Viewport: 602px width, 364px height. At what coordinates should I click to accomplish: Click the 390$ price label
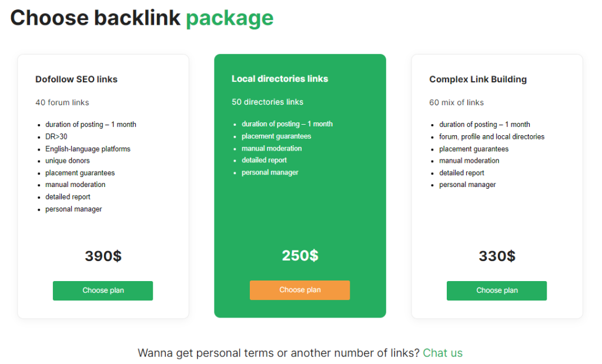[x=103, y=256]
